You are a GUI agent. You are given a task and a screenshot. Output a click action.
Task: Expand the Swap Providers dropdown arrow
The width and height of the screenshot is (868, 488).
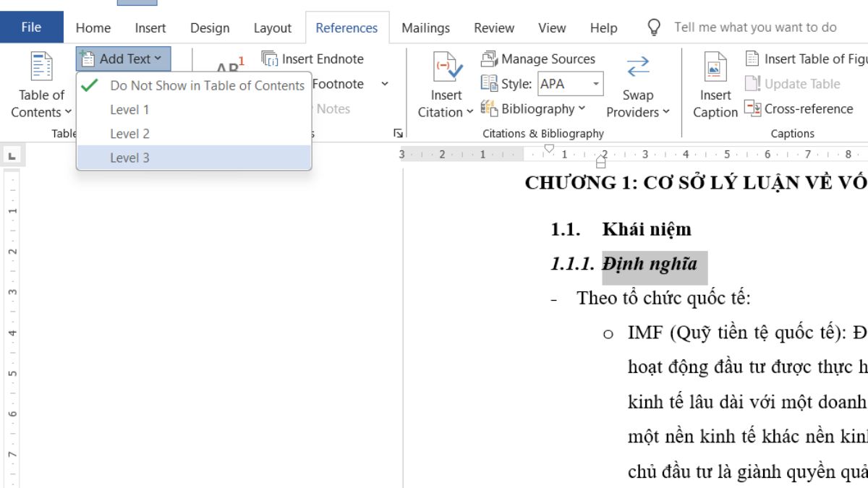[666, 112]
